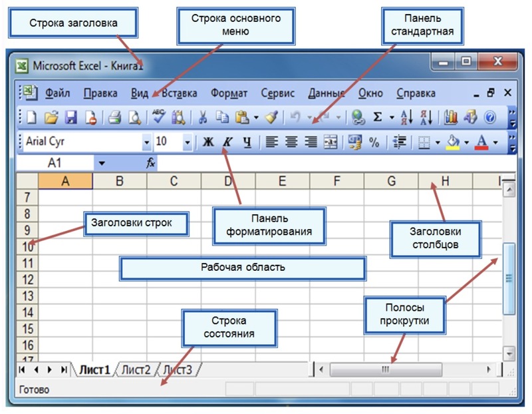The image size is (532, 414).
Task: Sort descending with the Я-А icon
Action: [426, 118]
